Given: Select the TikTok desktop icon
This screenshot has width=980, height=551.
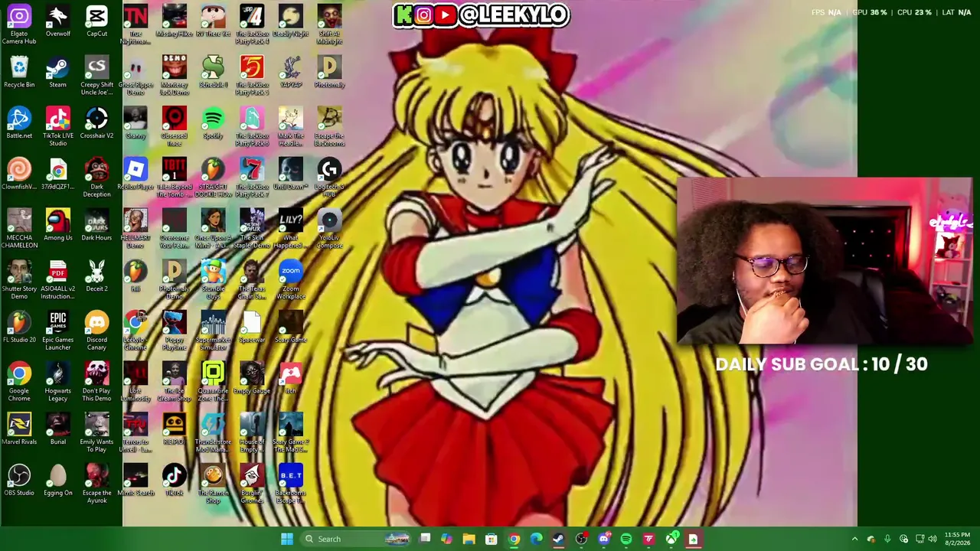Looking at the screenshot, I should (x=174, y=481).
